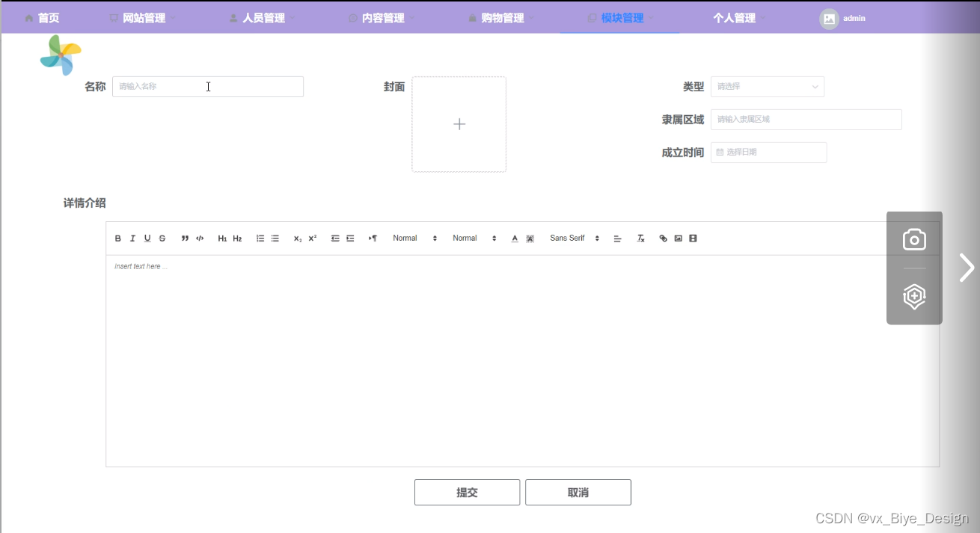Apply subscript formatting
980x533 pixels.
(298, 238)
